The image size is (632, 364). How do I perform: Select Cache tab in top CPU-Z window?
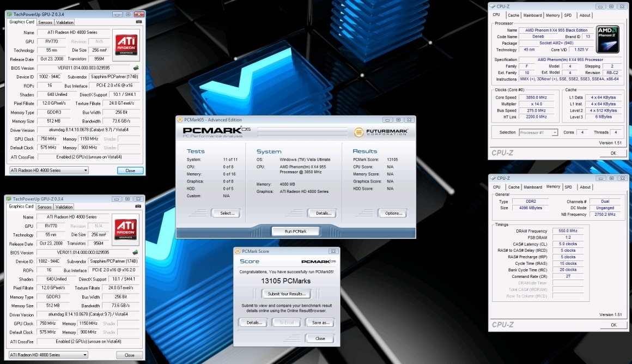(x=513, y=15)
